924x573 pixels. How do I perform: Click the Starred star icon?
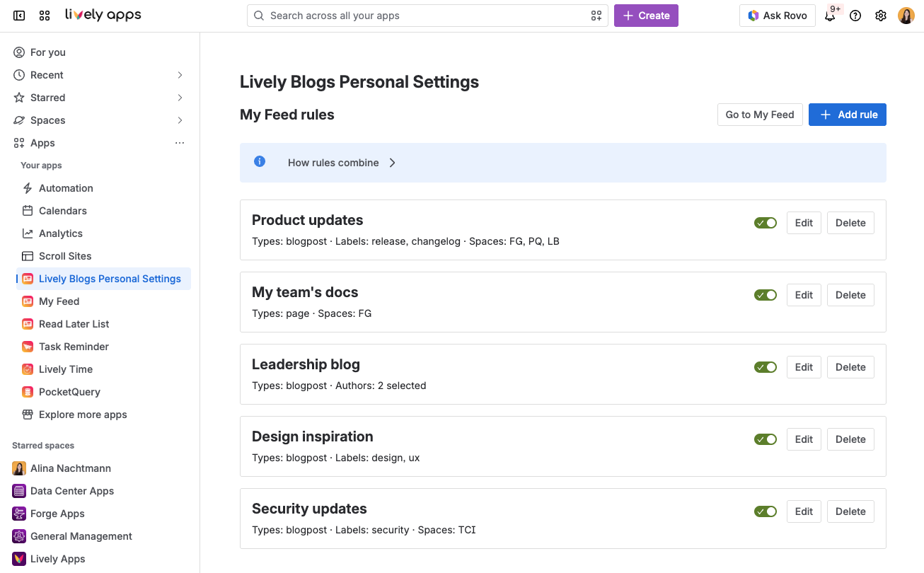[x=19, y=98]
